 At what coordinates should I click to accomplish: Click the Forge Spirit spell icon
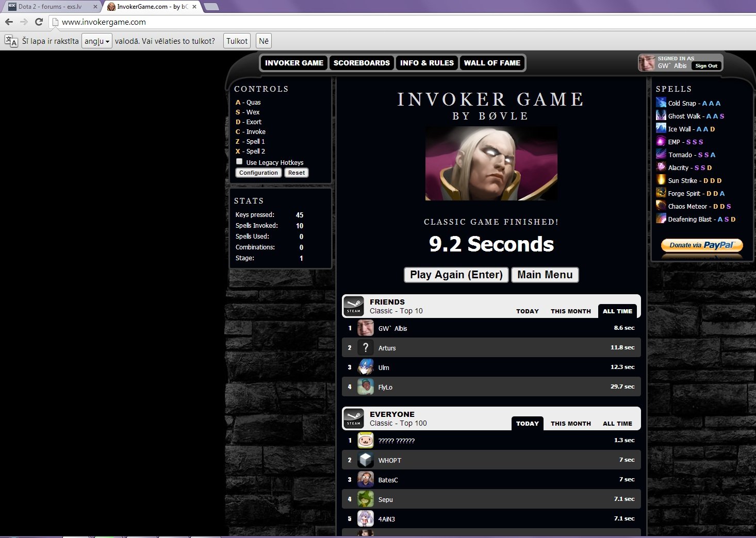click(661, 193)
